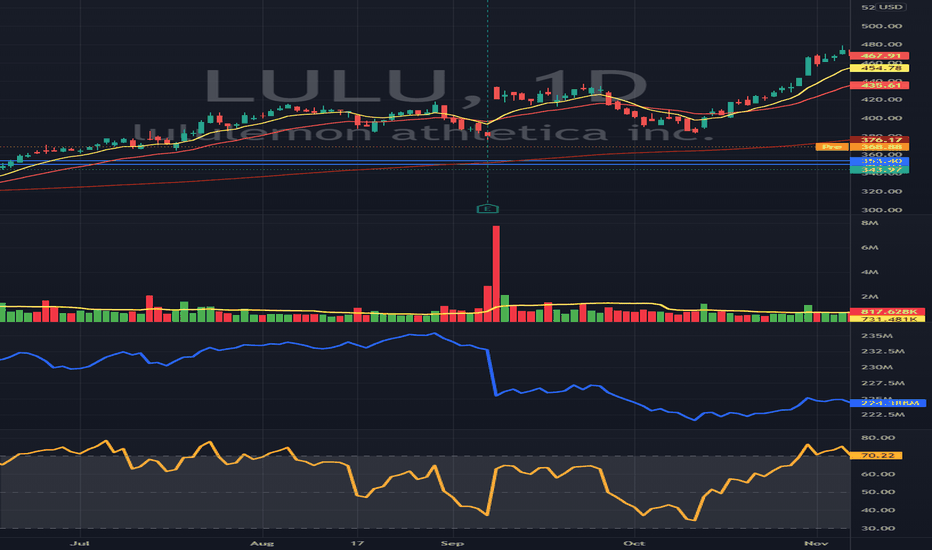Click the 'Oct' date label on the time axis
This screenshot has width=932, height=550.
[x=634, y=543]
